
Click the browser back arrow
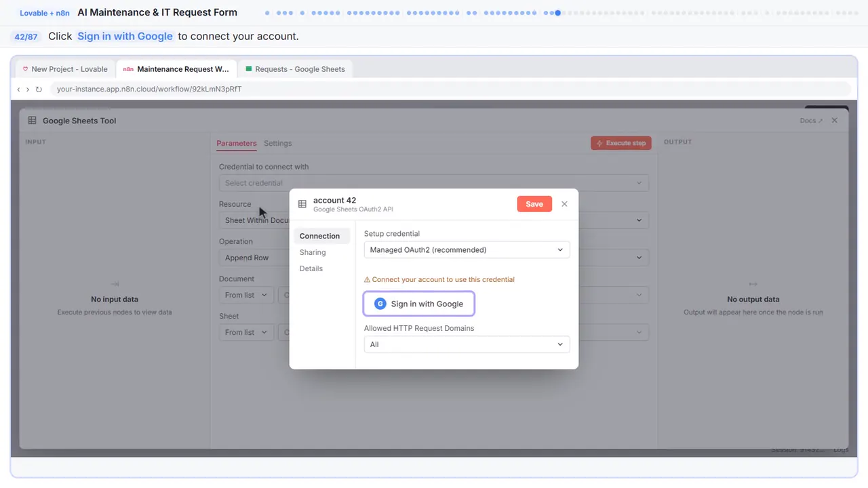pyautogui.click(x=19, y=89)
